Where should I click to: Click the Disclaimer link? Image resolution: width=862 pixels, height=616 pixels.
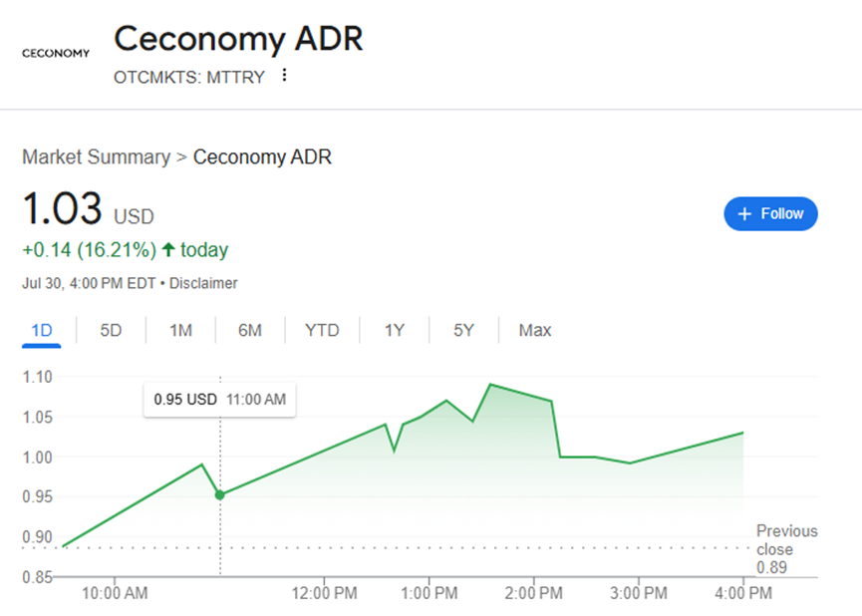click(x=203, y=283)
